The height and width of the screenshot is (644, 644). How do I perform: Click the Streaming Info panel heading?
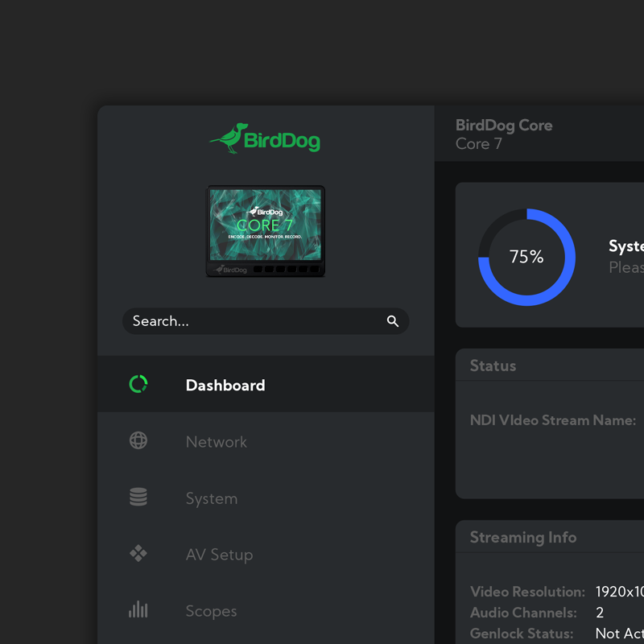tap(523, 537)
